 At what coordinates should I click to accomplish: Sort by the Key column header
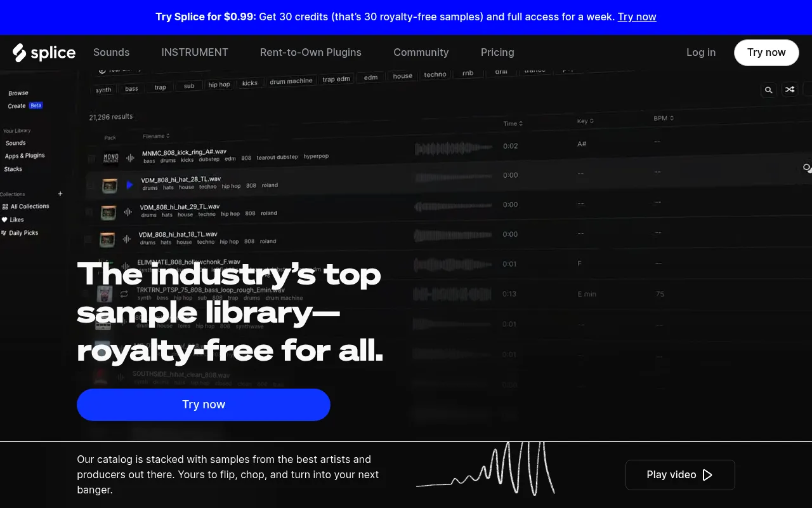coord(586,121)
